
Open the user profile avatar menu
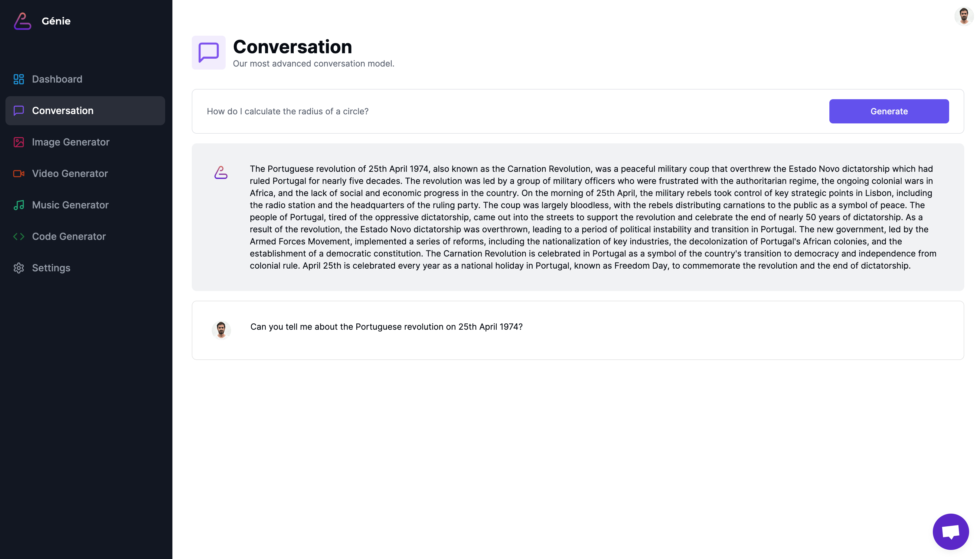click(x=963, y=16)
